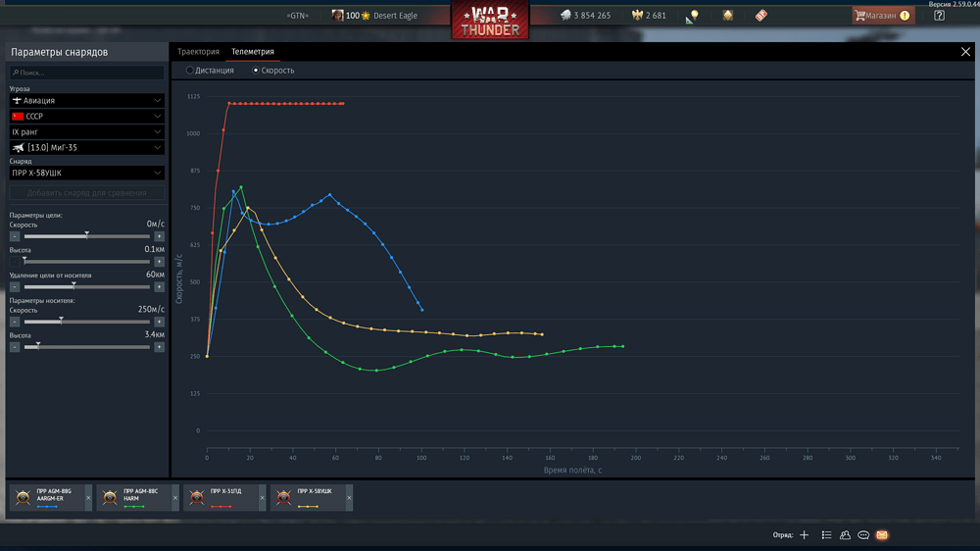Click the target altitude slider handle
This screenshot has width=980, height=551.
click(24, 260)
